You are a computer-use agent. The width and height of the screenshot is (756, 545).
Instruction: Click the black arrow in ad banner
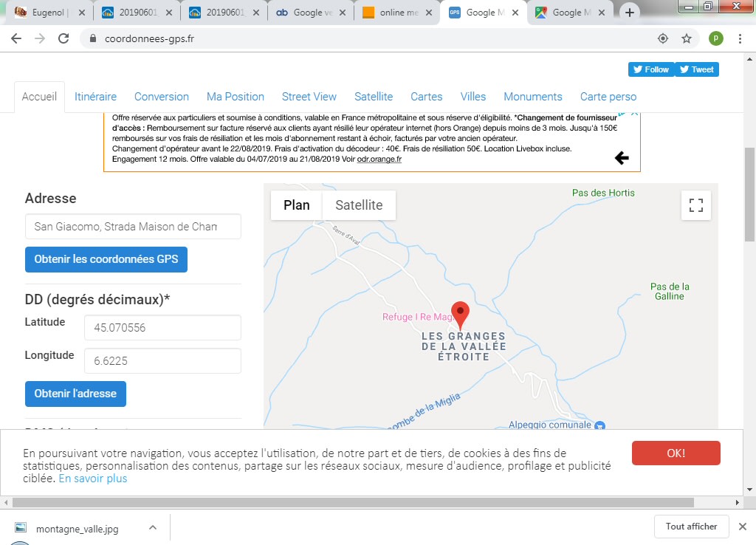622,157
